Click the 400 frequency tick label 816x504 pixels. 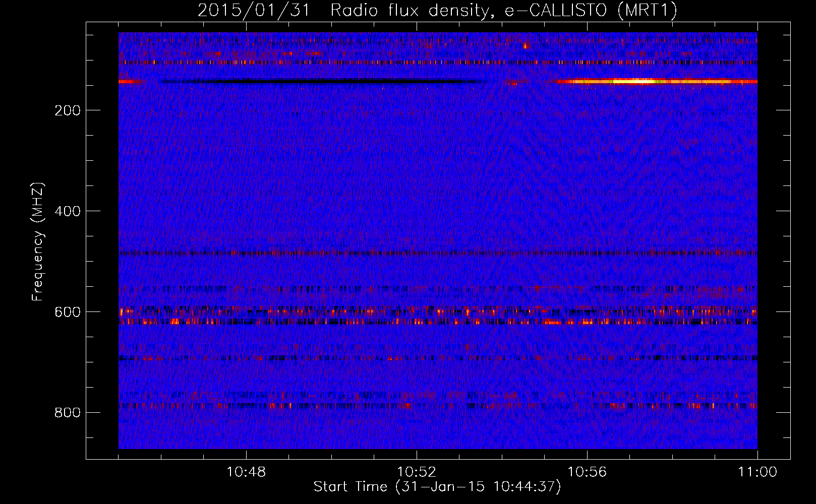point(68,211)
